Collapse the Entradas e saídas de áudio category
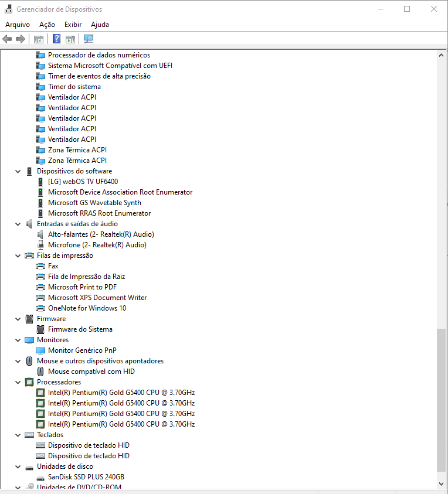The width and height of the screenshot is (448, 494). (x=18, y=224)
